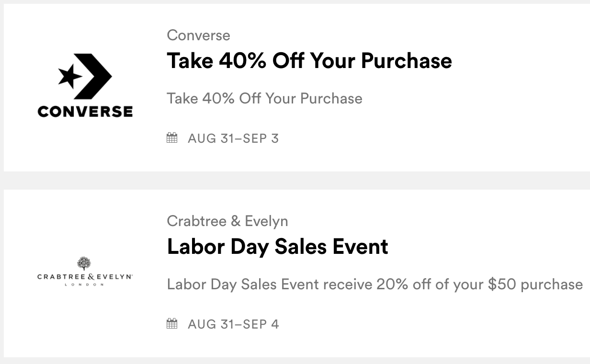
Task: Click the Crabtree & Evelyn wordmark logo
Action: click(x=84, y=277)
